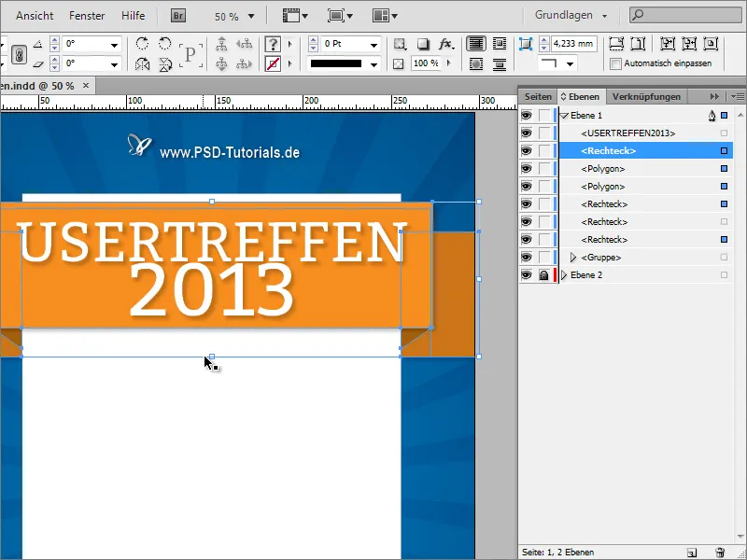
Task: Flip the selection horizontally
Action: (142, 63)
